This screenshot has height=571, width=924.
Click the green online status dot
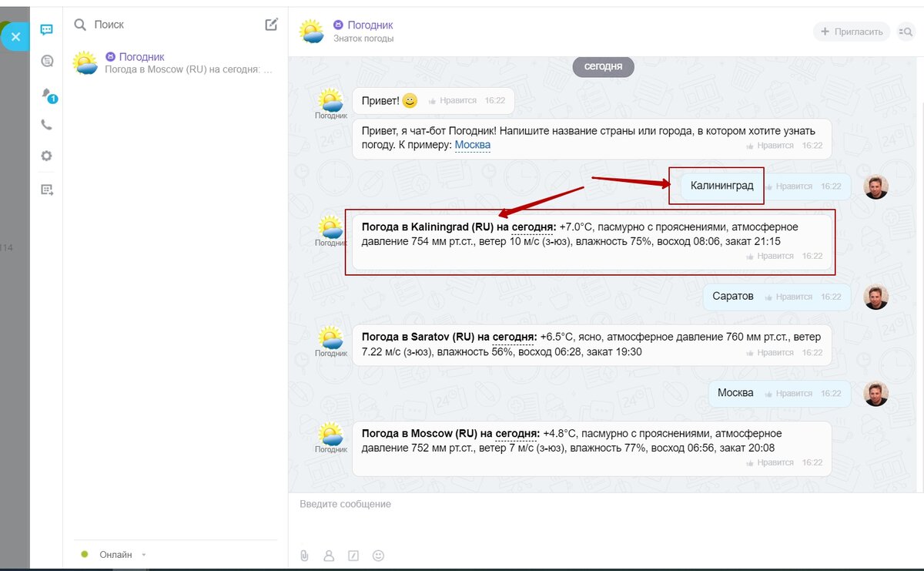85,554
